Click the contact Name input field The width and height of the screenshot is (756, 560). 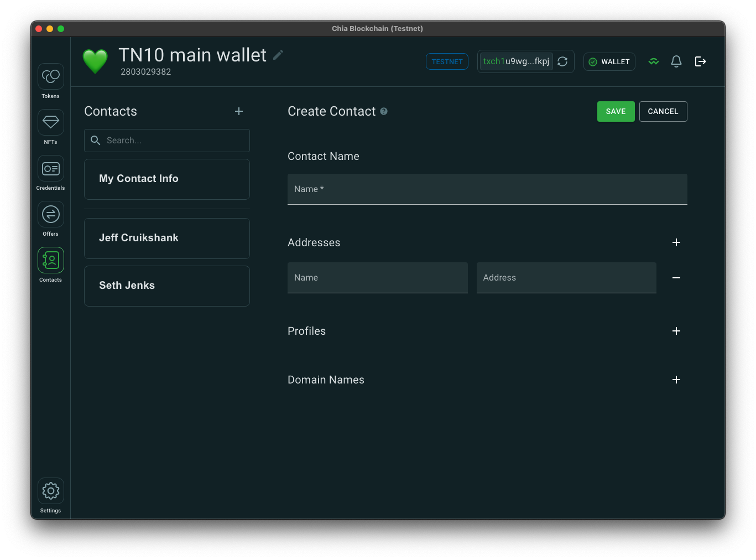click(487, 189)
